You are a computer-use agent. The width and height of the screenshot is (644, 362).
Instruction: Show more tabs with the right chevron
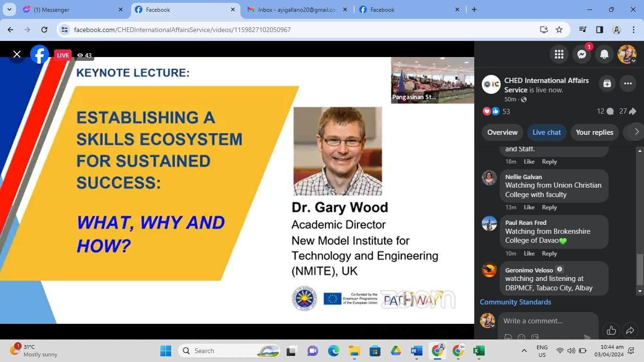click(636, 132)
